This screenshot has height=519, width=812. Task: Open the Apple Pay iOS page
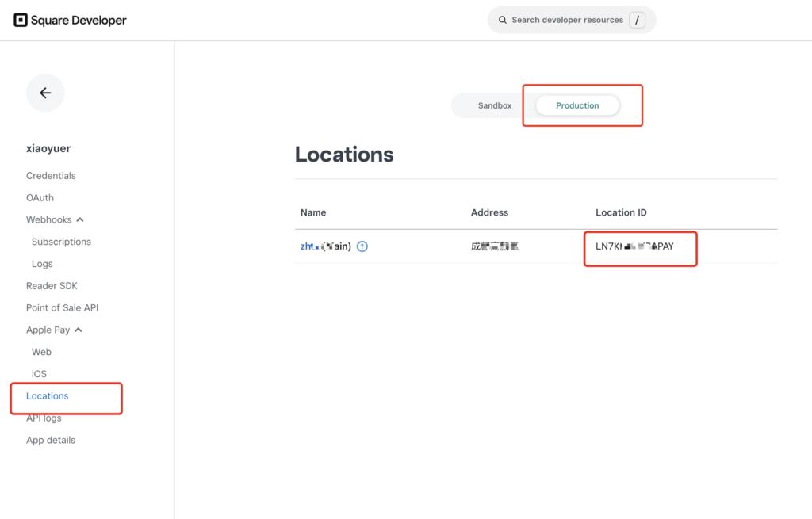(x=39, y=373)
